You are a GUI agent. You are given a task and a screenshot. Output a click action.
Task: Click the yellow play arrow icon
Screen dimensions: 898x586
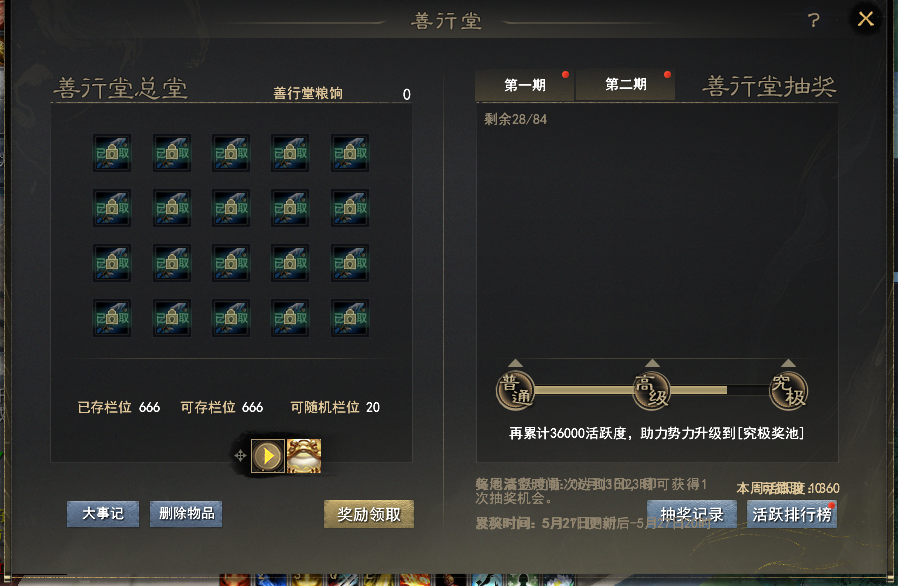(268, 456)
